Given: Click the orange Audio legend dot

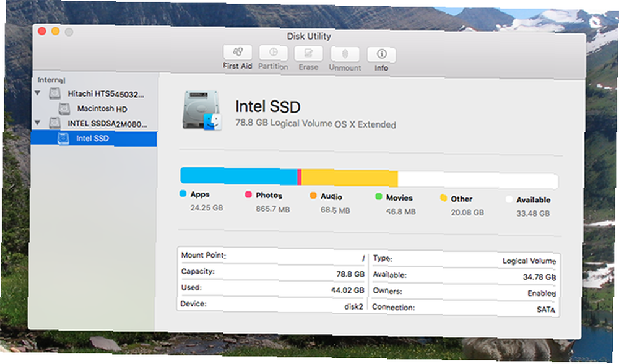Looking at the screenshot, I should pos(313,196).
